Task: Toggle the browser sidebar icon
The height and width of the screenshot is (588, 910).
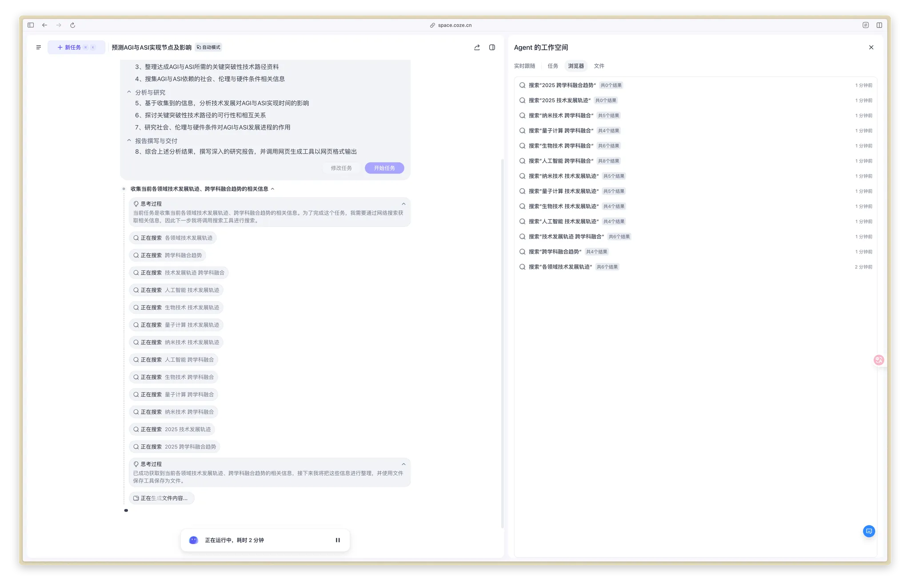Action: pos(31,25)
